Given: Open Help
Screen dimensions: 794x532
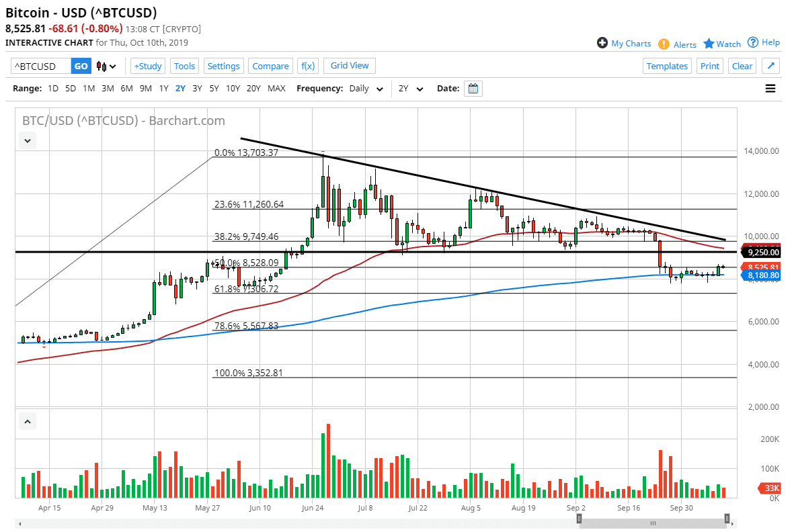Looking at the screenshot, I should coord(764,42).
